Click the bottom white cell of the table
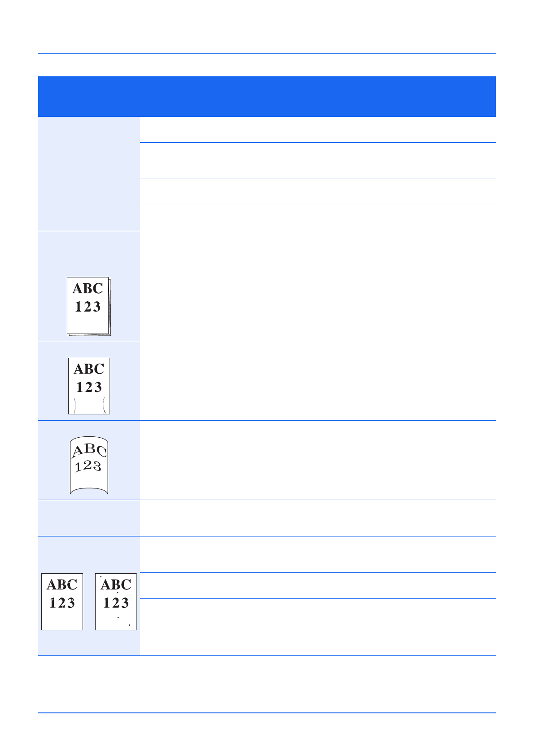 pyautogui.click(x=318, y=627)
